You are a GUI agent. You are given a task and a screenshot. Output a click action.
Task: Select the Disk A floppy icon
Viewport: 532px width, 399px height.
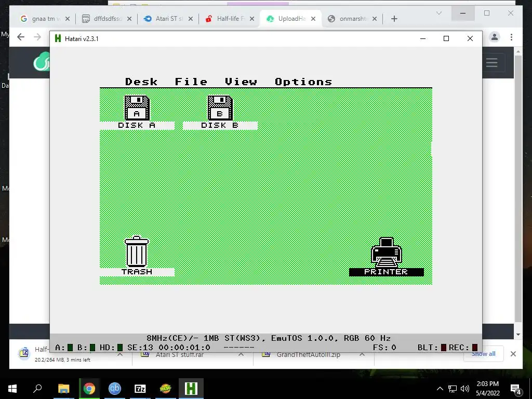click(x=137, y=108)
